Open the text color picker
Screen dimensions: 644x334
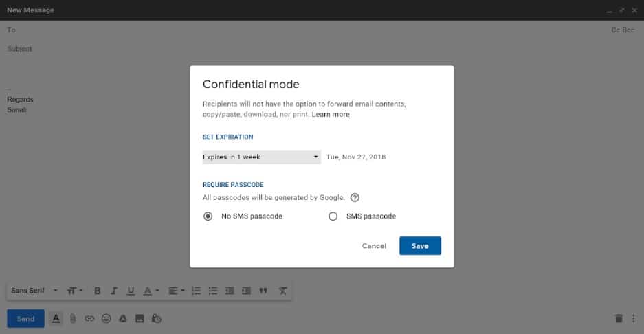click(151, 291)
